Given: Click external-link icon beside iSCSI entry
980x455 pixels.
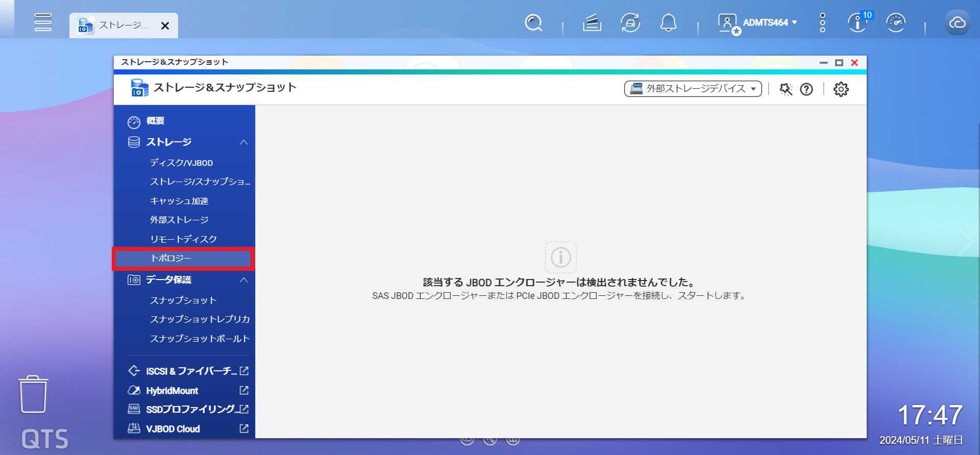Looking at the screenshot, I should click(244, 371).
